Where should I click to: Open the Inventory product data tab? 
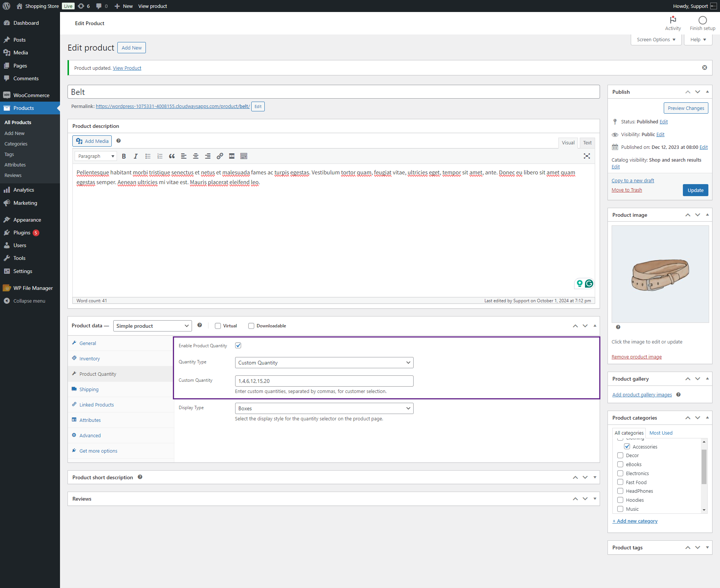click(90, 358)
